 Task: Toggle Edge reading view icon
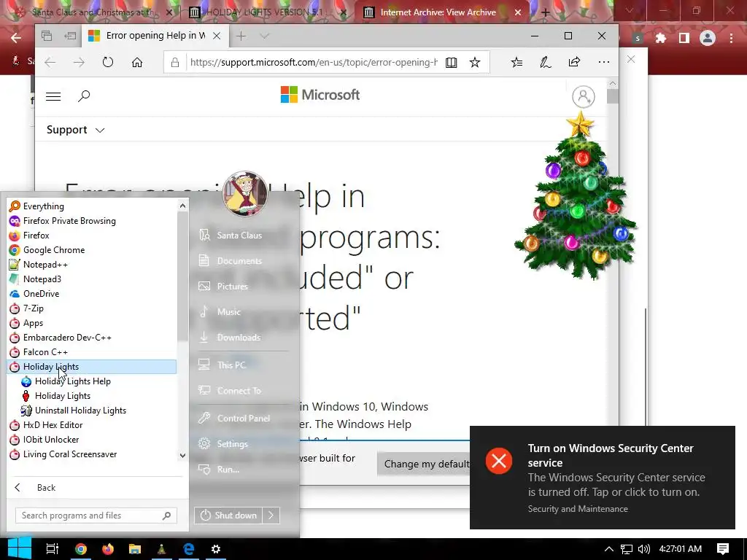(451, 63)
